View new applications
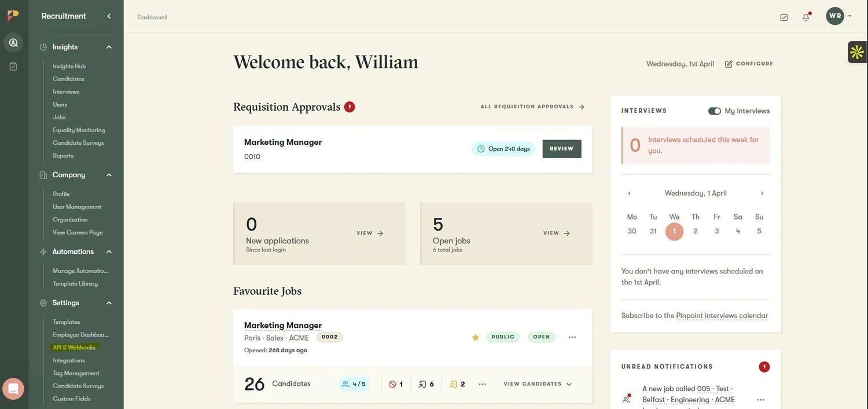The image size is (868, 409). 370,233
